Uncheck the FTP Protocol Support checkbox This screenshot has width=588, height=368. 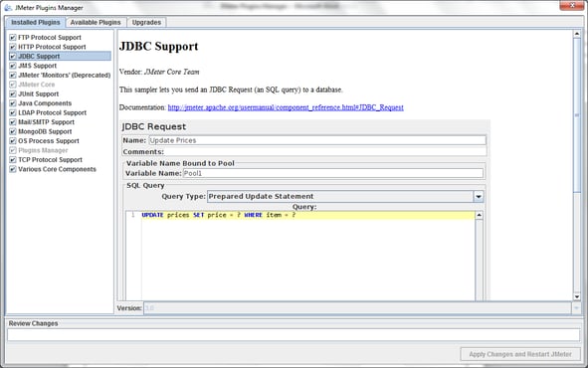coord(13,38)
